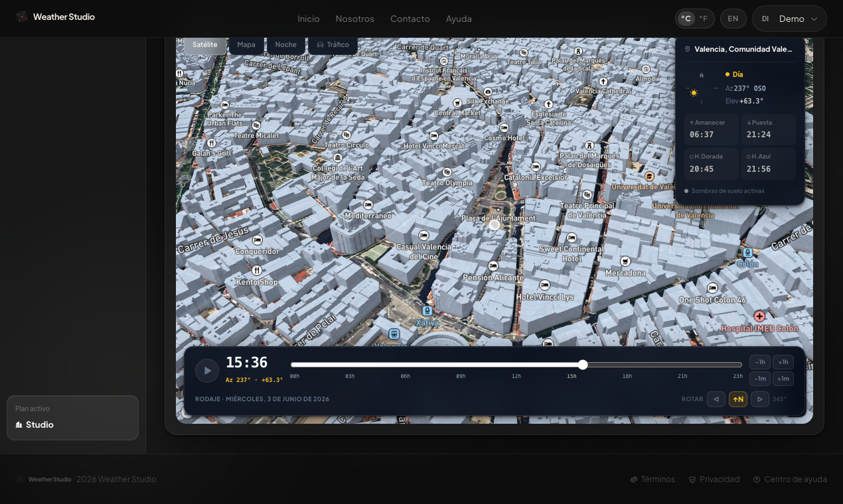Screen dimensions: 843x504
Task: Open the Privacidad link in footer
Action: (714, 479)
